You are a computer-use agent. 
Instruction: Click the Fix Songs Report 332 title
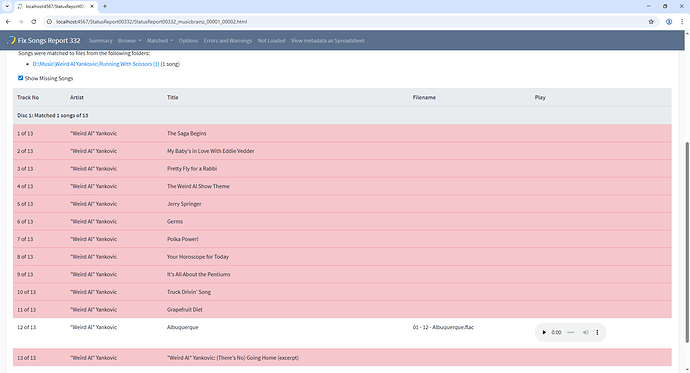click(49, 40)
